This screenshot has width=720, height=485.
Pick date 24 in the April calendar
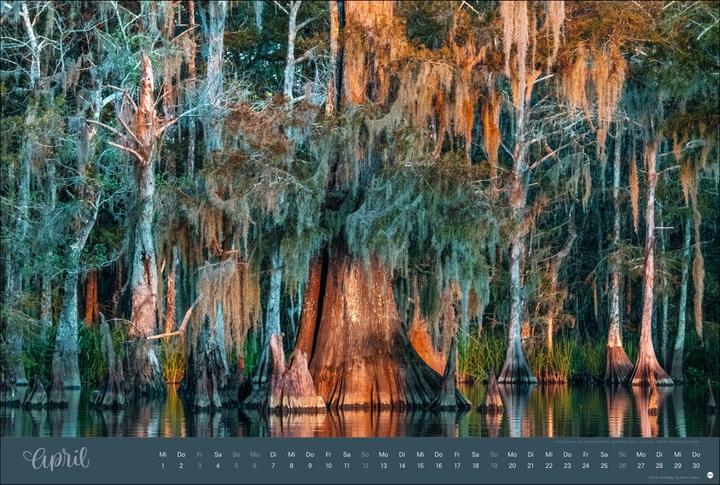pos(586,466)
